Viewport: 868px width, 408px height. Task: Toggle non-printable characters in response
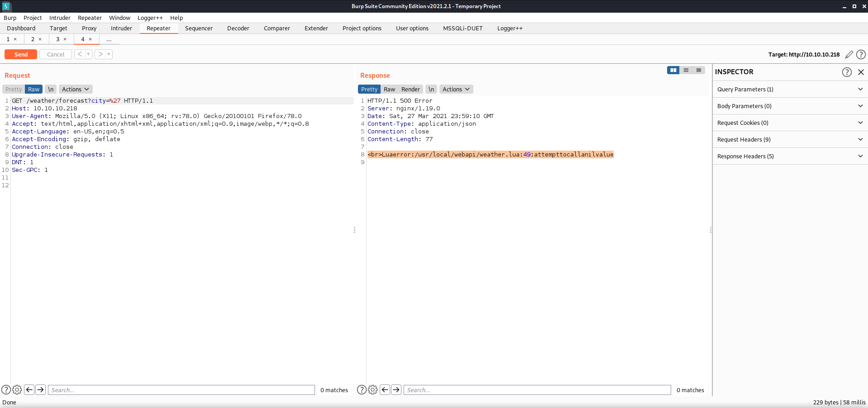point(431,89)
